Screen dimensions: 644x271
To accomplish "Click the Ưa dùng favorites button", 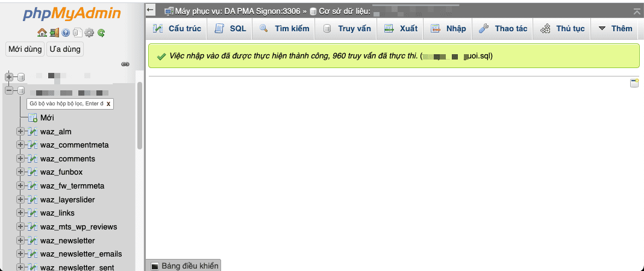I will click(64, 49).
